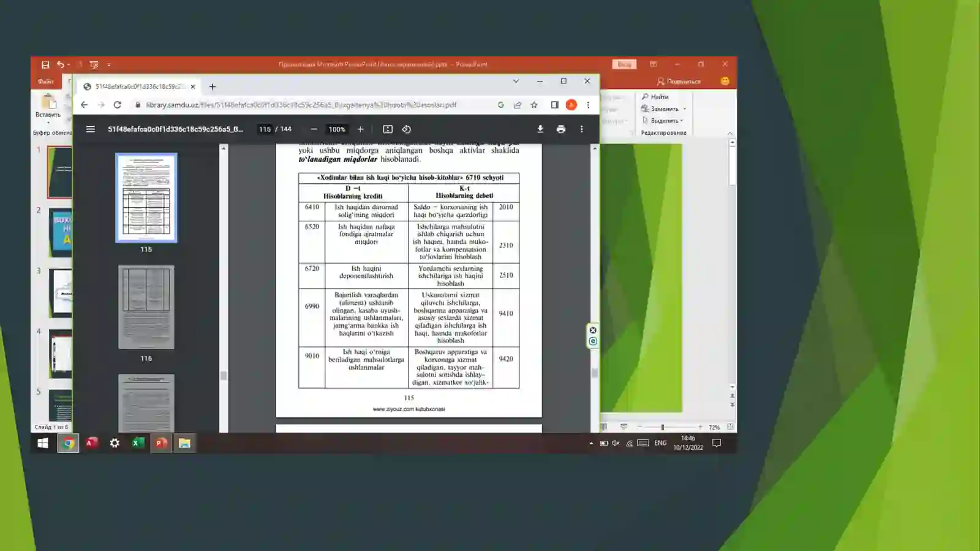Open the Chrome three-dot menu

point(588,105)
